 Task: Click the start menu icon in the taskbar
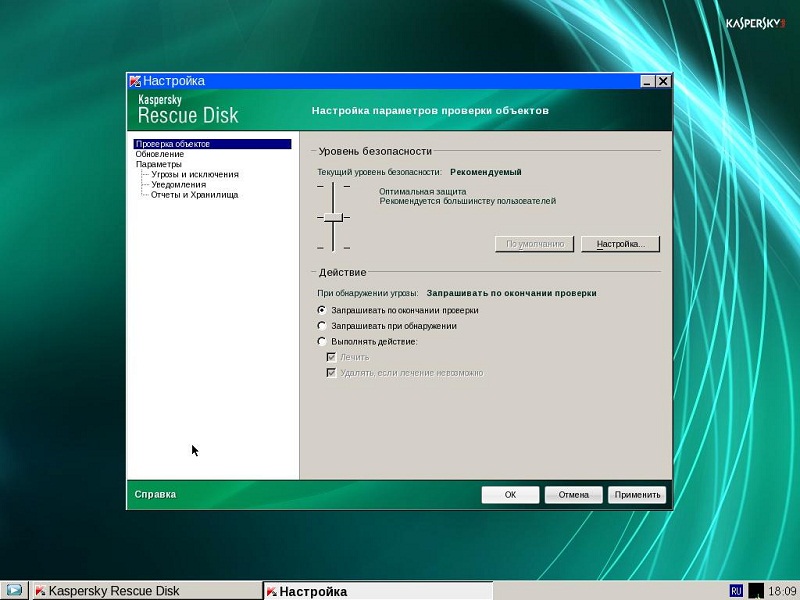point(14,591)
